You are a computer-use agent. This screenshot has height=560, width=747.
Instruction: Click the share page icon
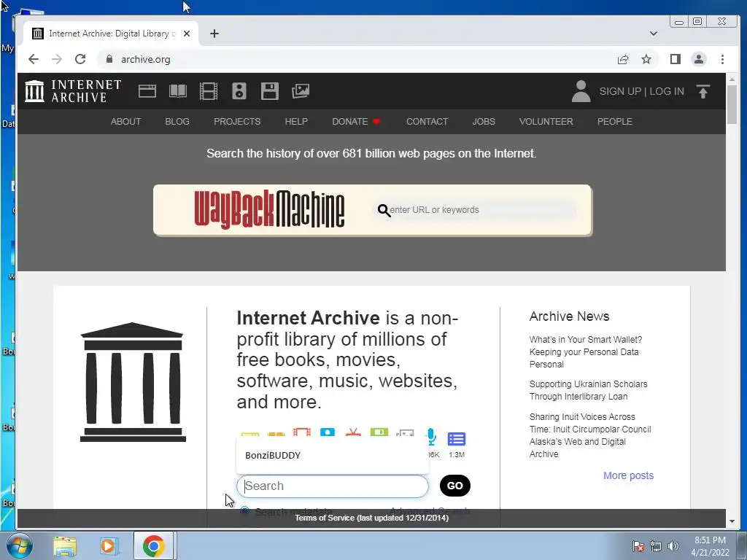[623, 59]
